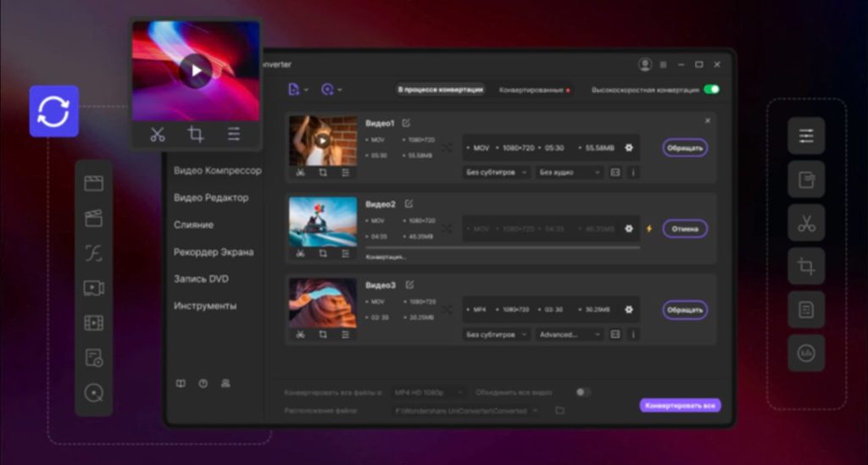The image size is (868, 465).
Task: Click the add file icon in toolbar
Action: coord(294,89)
